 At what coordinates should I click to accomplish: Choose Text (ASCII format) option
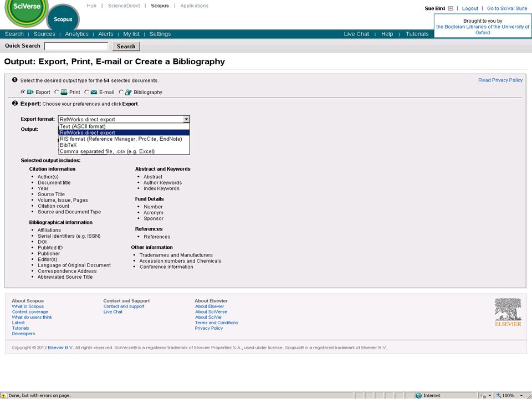click(124, 126)
